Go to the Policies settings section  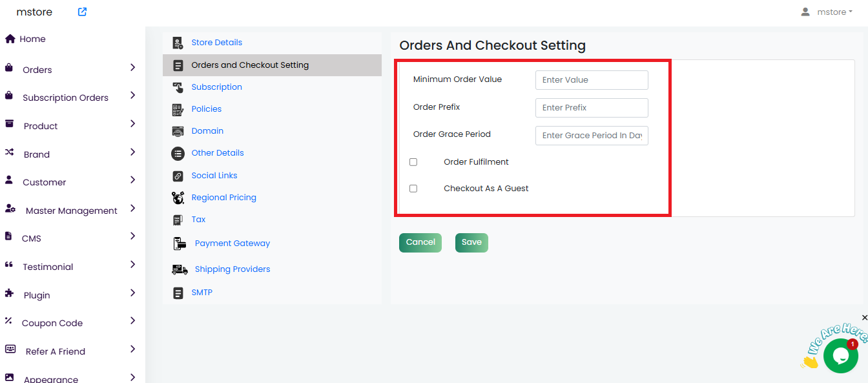pos(206,109)
